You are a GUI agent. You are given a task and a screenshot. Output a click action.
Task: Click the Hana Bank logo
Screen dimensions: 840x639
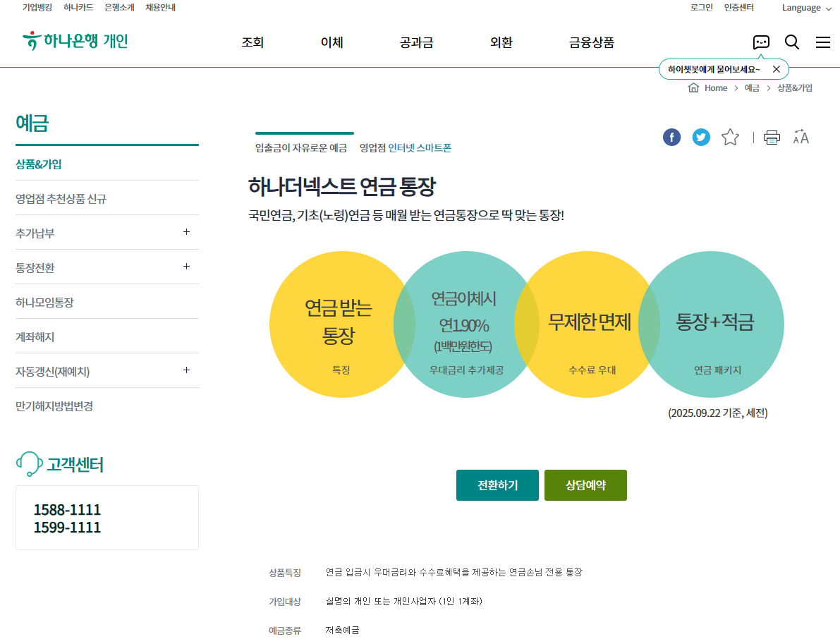tap(75, 41)
